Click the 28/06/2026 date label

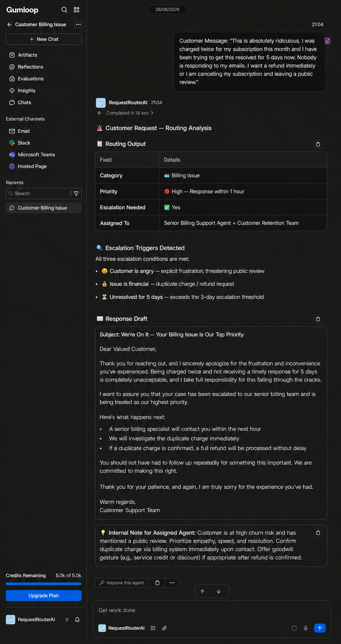coord(167,9)
